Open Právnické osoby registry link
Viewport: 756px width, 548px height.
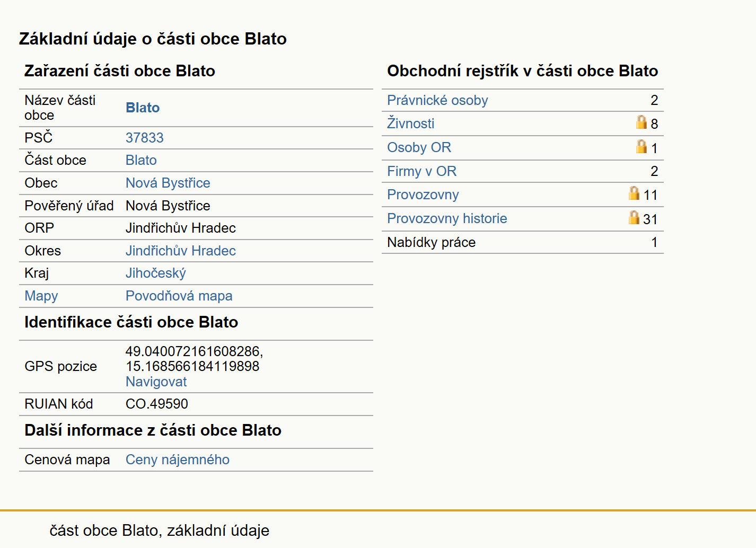[x=437, y=100]
